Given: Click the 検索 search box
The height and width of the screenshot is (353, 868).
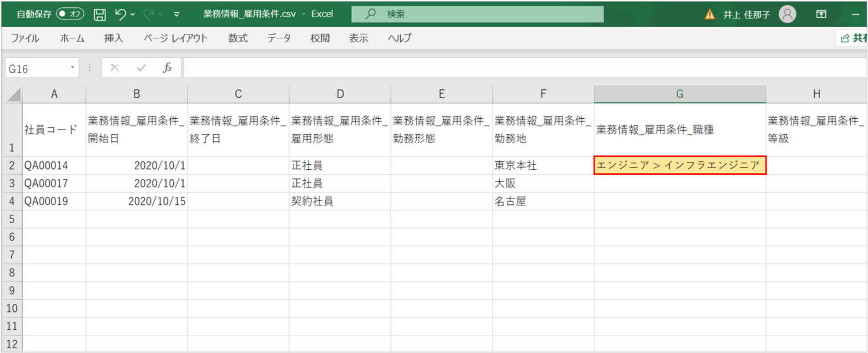Looking at the screenshot, I should [x=478, y=14].
